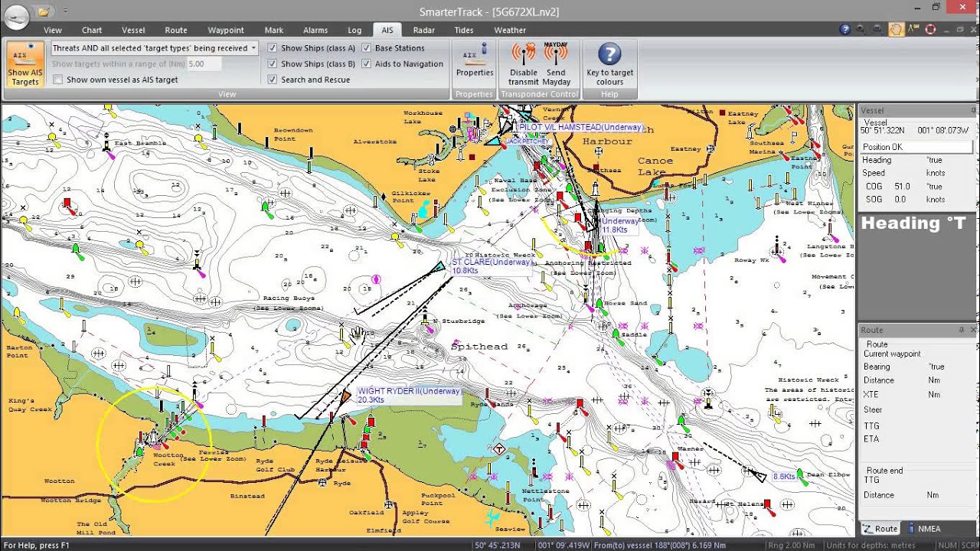Click Units for depths: metres status
The width and height of the screenshot is (980, 551).
[x=870, y=545]
